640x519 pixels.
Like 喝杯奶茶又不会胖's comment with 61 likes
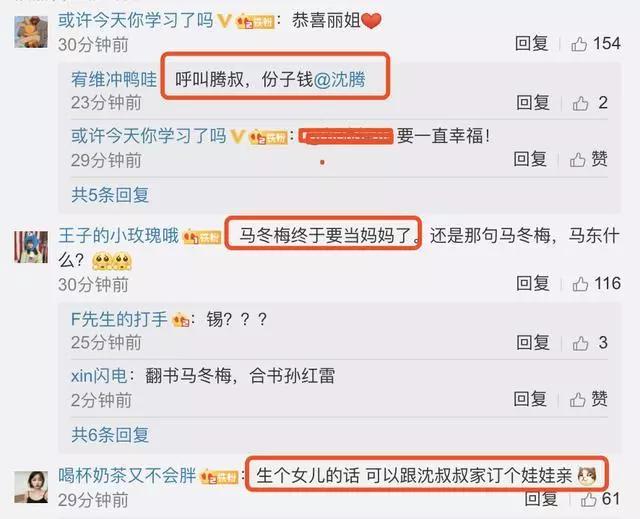[600, 499]
